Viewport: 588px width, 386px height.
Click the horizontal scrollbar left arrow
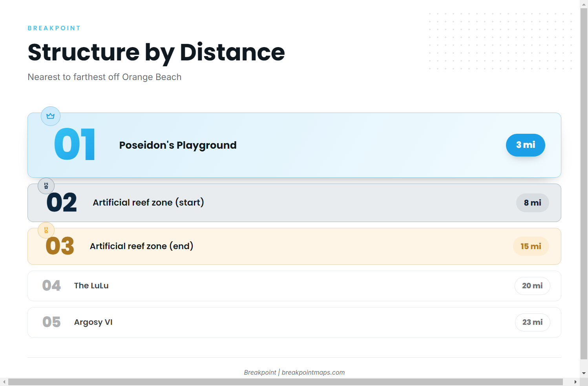(4, 382)
